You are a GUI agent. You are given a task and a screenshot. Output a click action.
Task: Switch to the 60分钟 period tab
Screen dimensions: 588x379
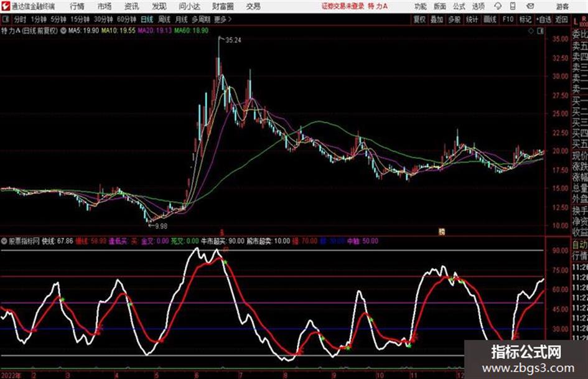pos(126,19)
